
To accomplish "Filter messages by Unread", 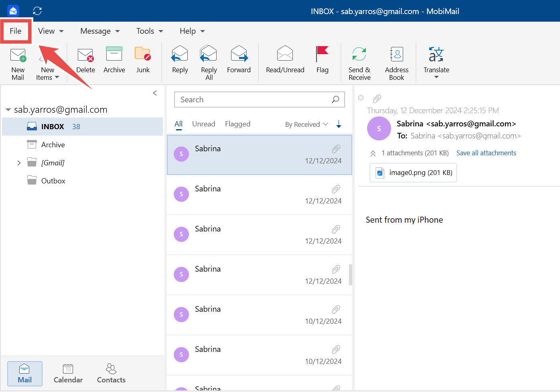I will click(x=203, y=124).
